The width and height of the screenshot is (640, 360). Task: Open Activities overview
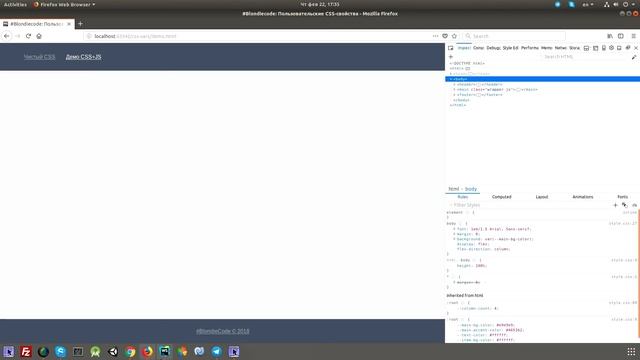[15, 4]
